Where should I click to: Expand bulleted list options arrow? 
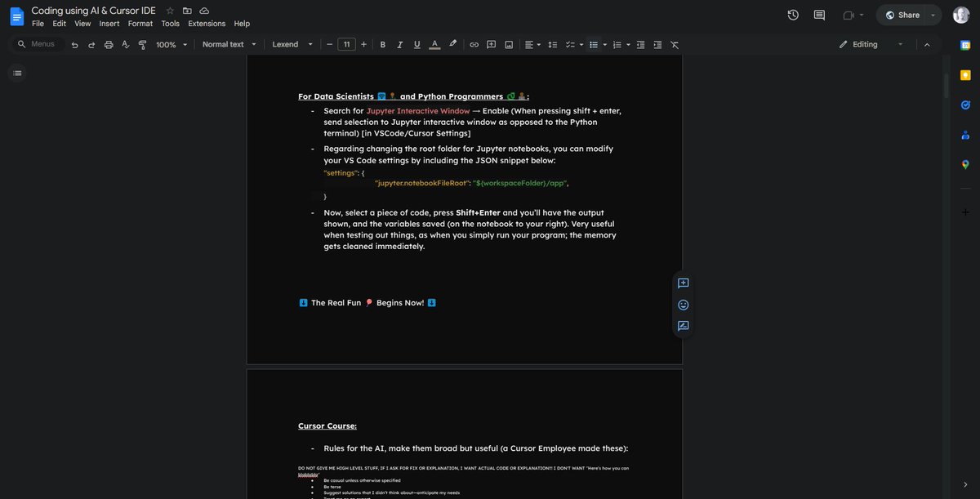(x=605, y=44)
